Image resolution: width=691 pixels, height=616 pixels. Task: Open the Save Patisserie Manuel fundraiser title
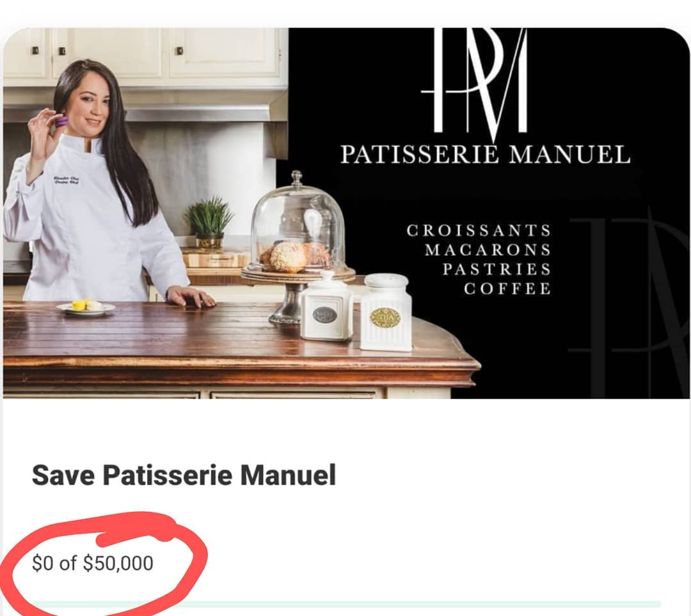pyautogui.click(x=184, y=475)
